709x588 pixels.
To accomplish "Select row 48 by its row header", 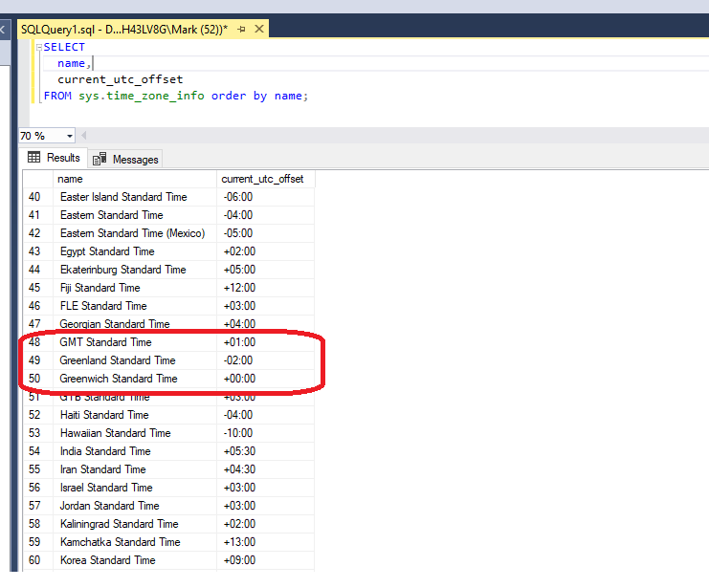I will (x=35, y=342).
